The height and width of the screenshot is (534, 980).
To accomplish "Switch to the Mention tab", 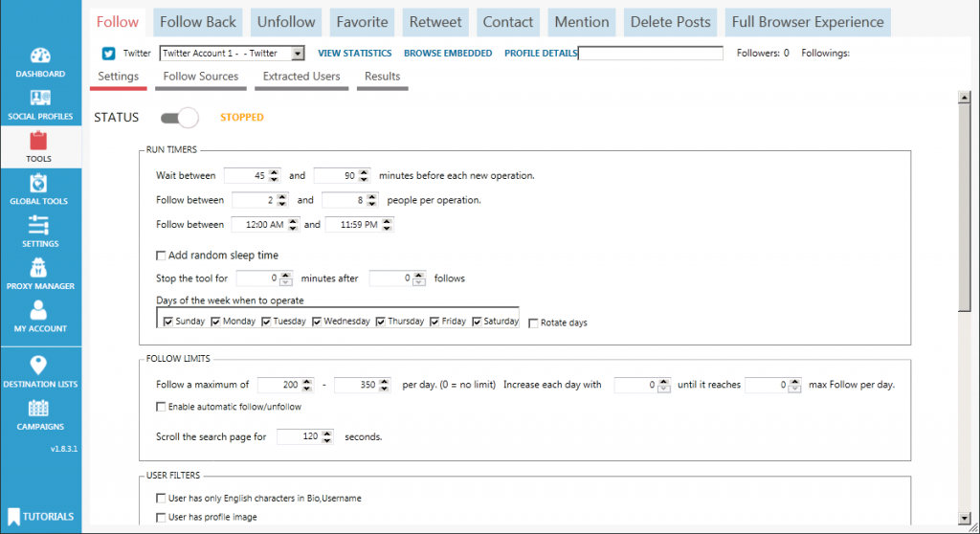I will click(581, 22).
